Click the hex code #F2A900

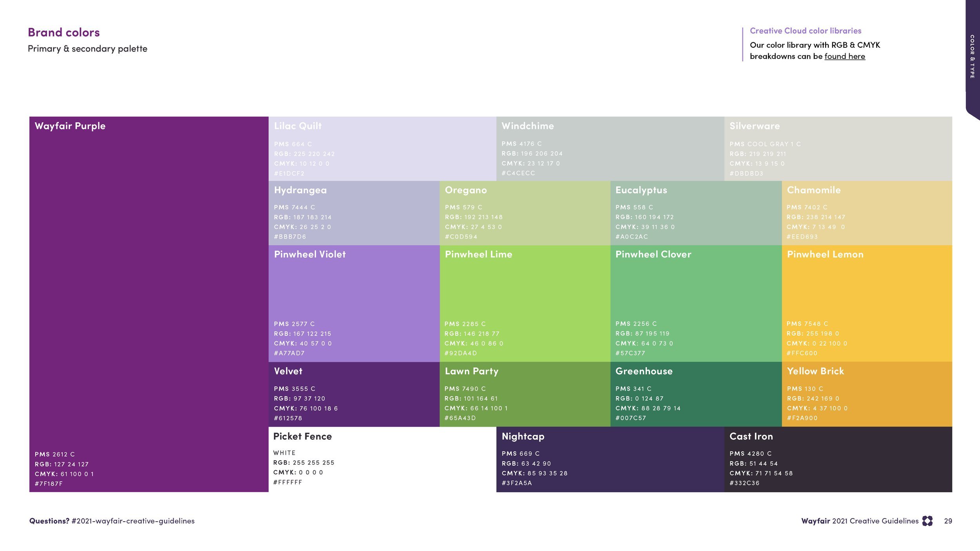pyautogui.click(x=802, y=418)
